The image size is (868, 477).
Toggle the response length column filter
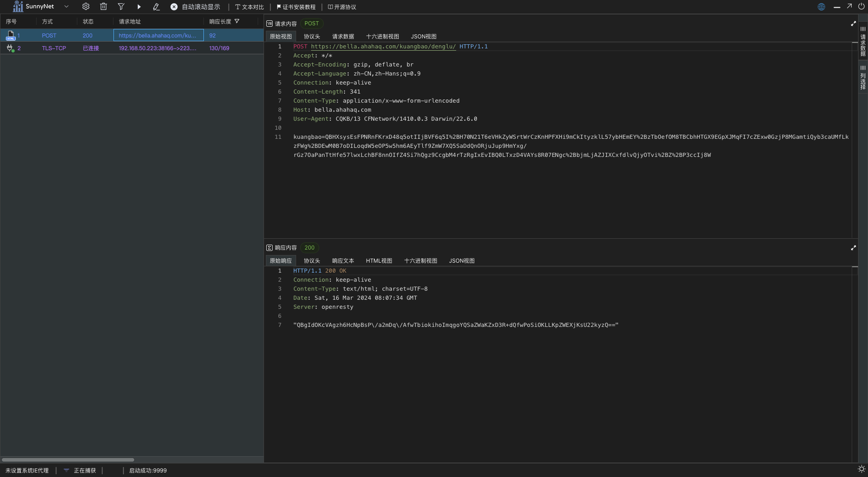pyautogui.click(x=237, y=21)
